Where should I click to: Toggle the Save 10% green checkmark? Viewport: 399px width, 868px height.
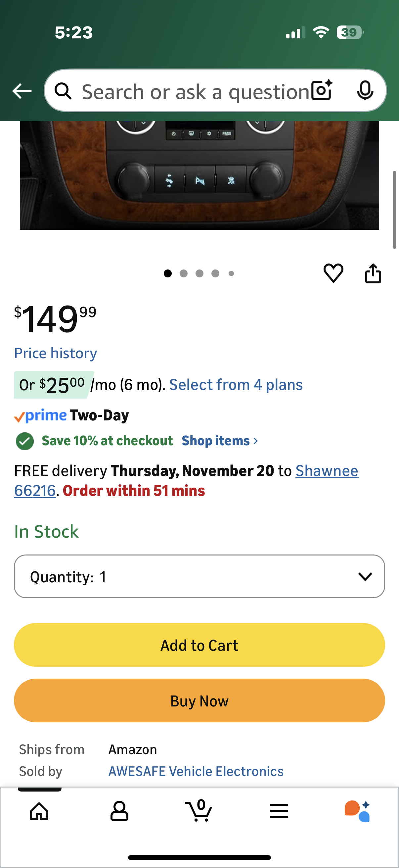coord(24,441)
